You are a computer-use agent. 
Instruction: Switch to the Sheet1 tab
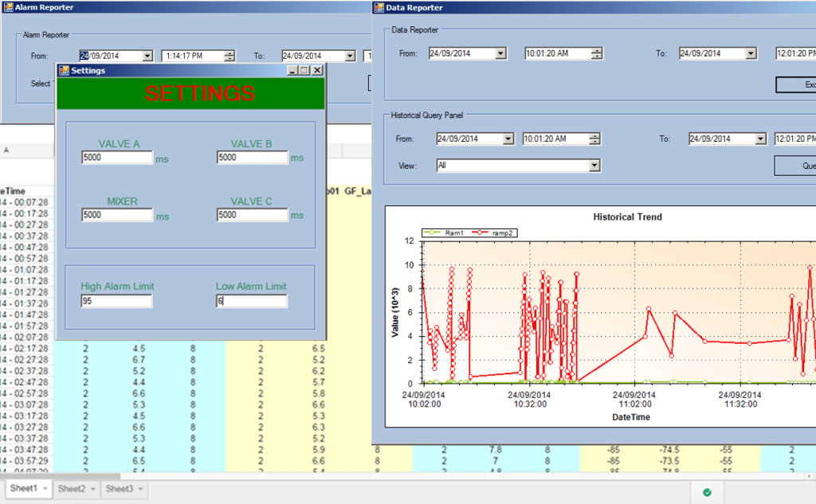(24, 489)
